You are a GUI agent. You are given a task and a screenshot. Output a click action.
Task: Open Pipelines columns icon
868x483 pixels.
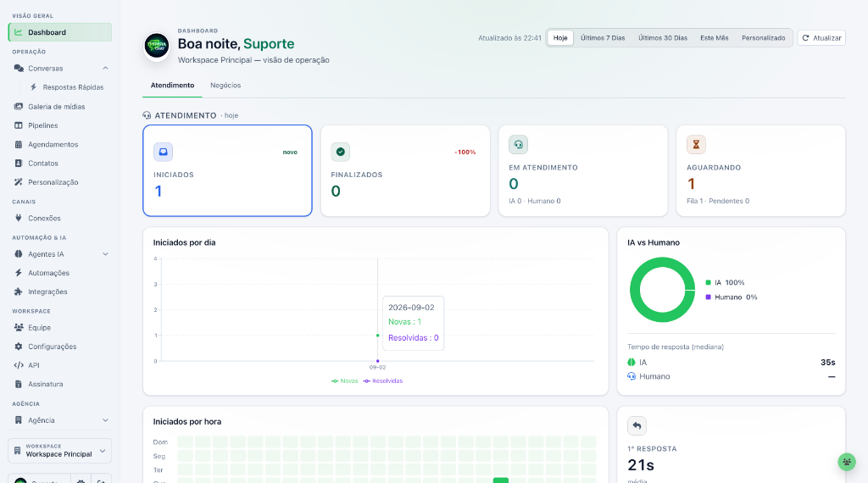click(19, 125)
